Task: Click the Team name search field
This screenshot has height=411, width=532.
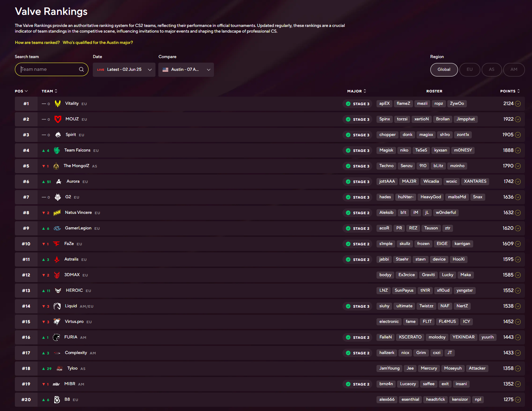Action: click(52, 69)
